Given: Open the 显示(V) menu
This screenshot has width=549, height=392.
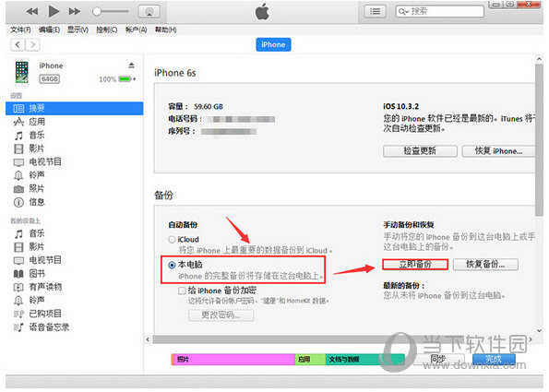Looking at the screenshot, I should (x=78, y=30).
